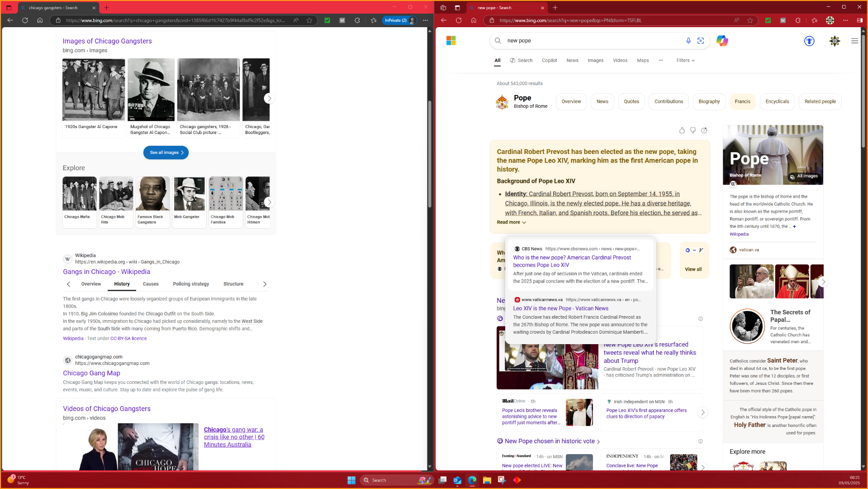Open Settings and more in left Edge window
Image resolution: width=868 pixels, height=489 pixels.
426,20
